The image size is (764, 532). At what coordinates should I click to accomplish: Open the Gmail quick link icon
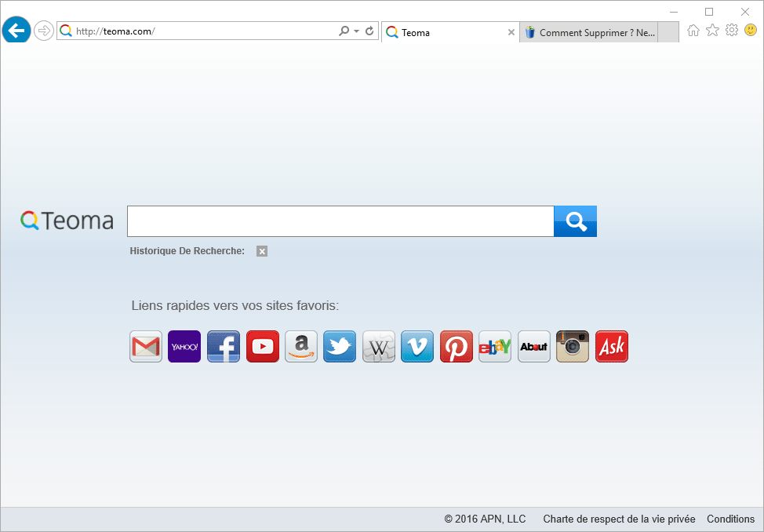146,346
